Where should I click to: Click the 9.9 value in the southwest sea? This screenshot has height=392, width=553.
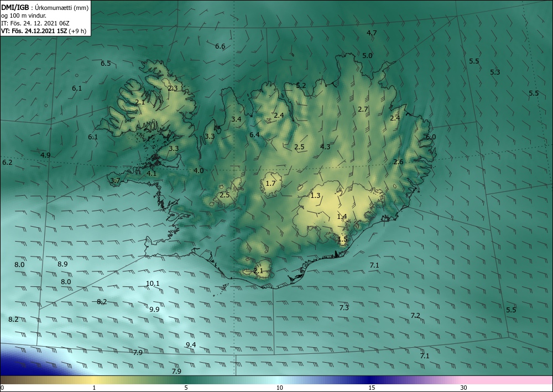point(154,310)
